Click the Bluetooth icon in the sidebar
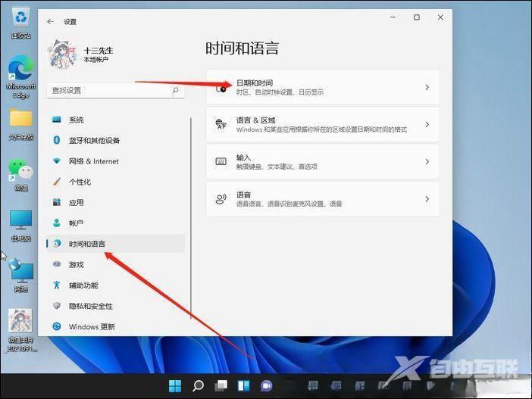 click(57, 139)
